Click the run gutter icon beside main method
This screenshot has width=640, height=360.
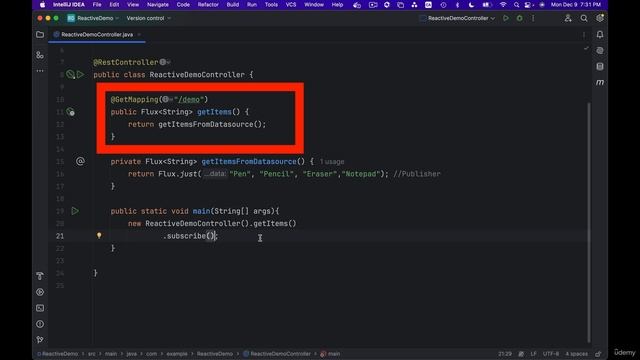pyautogui.click(x=75, y=211)
